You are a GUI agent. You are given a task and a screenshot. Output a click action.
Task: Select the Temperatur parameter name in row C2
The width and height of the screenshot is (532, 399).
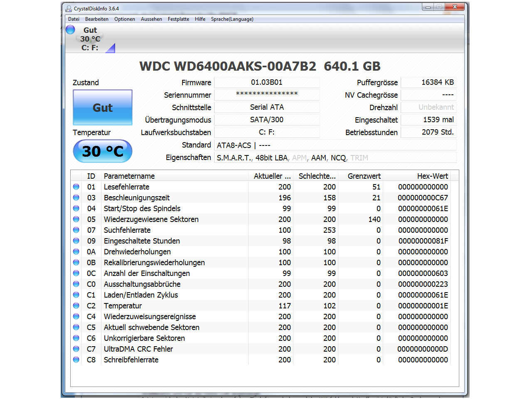(123, 306)
